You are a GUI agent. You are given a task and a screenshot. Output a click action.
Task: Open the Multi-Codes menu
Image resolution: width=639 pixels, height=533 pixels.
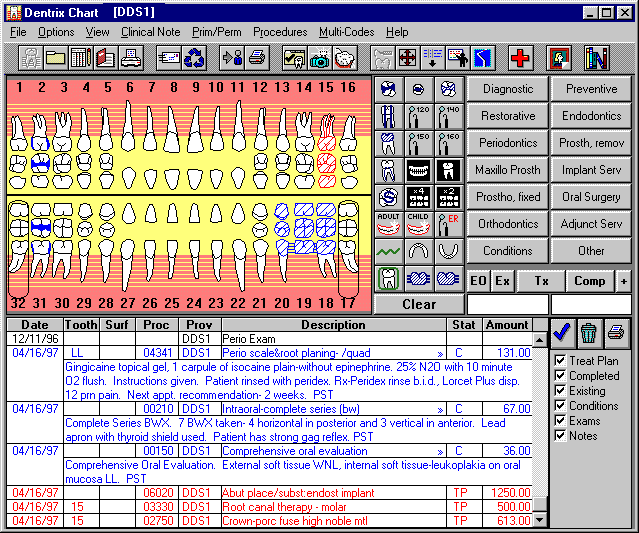coord(346,32)
